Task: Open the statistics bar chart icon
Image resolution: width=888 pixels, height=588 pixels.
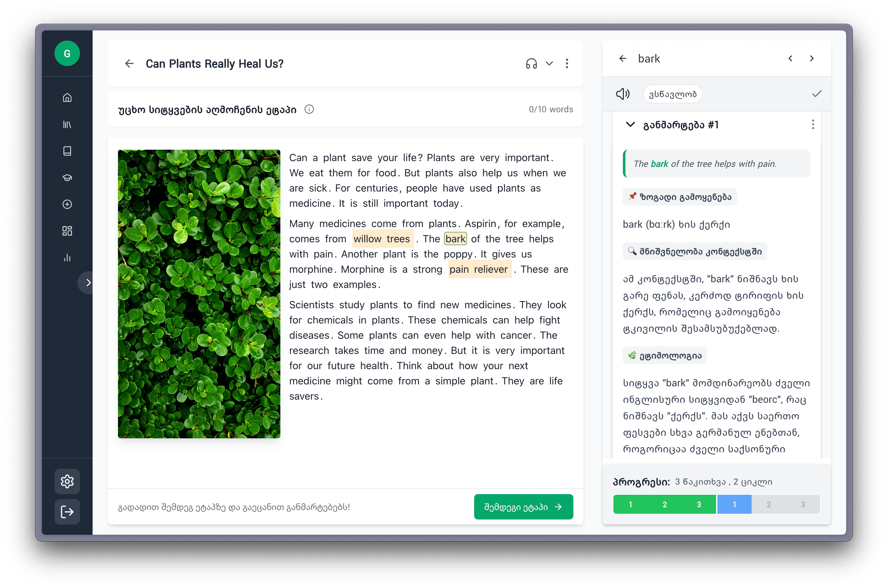Action: click(67, 258)
